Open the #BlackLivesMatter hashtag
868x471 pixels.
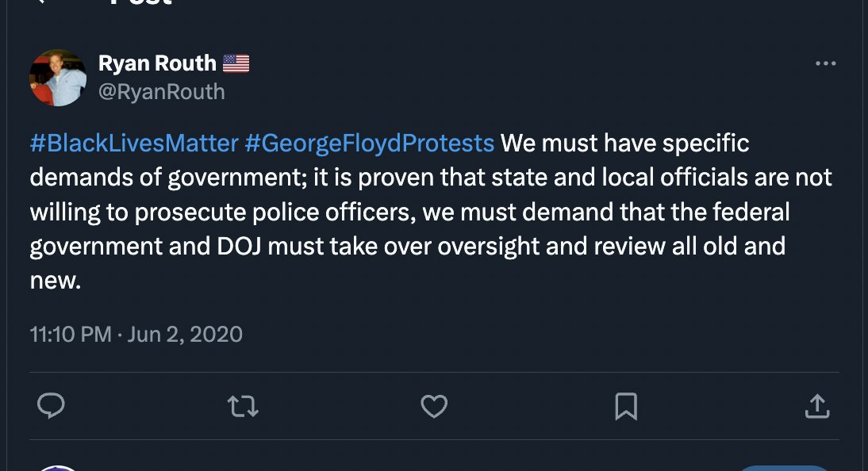point(134,144)
